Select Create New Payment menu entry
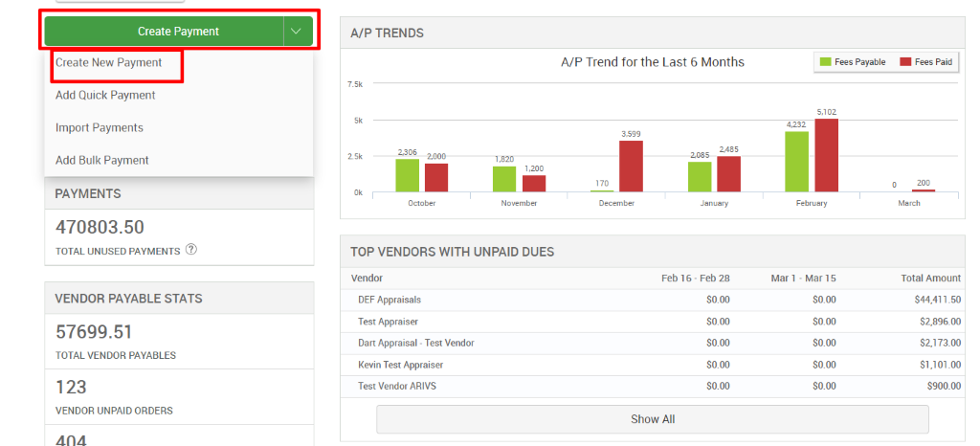This screenshot has height=446, width=980. [109, 62]
